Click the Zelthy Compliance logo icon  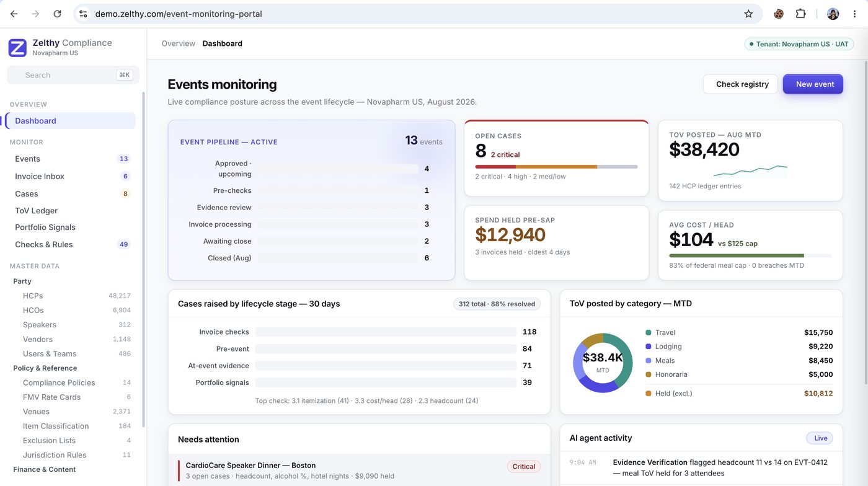point(17,48)
